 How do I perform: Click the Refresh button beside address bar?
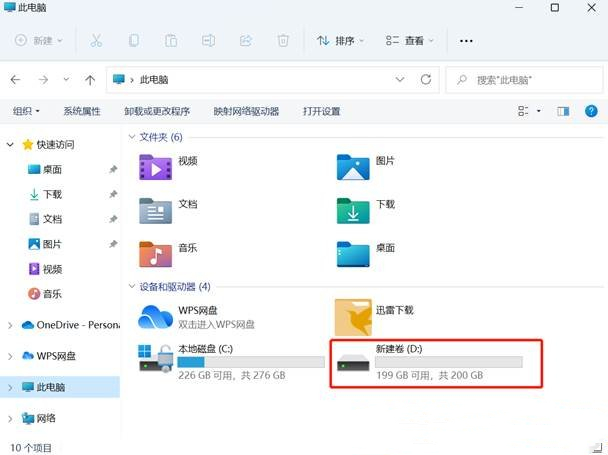[x=426, y=79]
